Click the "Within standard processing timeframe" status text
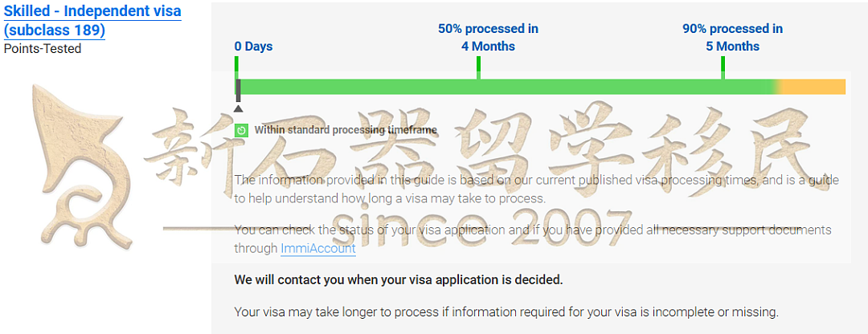The width and height of the screenshot is (868, 334). (x=346, y=131)
